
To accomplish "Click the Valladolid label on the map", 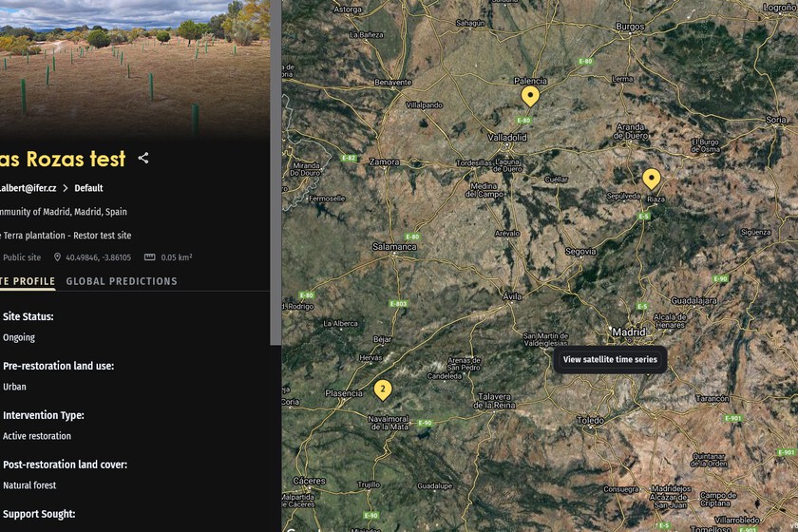I will click(x=507, y=137).
